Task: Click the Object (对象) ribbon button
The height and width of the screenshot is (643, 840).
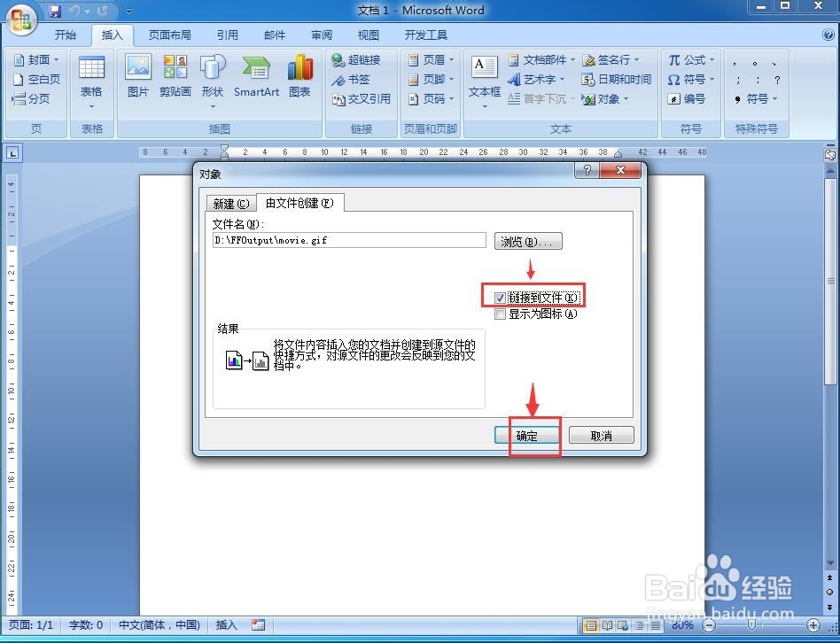Action: coord(605,99)
